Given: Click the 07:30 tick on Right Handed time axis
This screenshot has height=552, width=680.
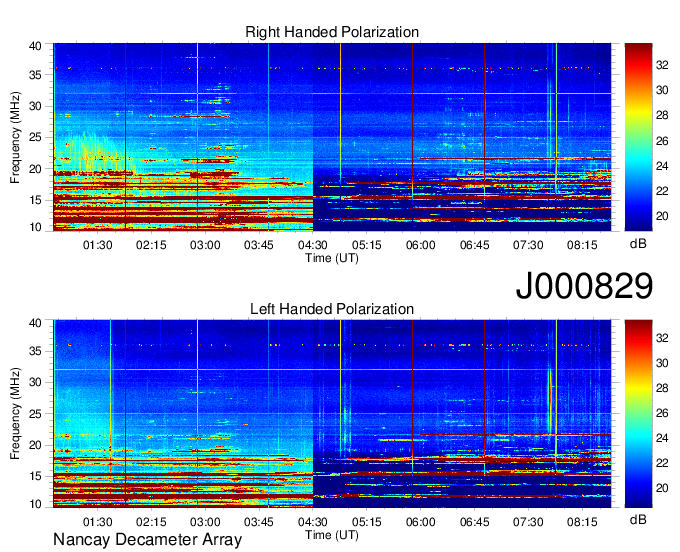Looking at the screenshot, I should (528, 245).
